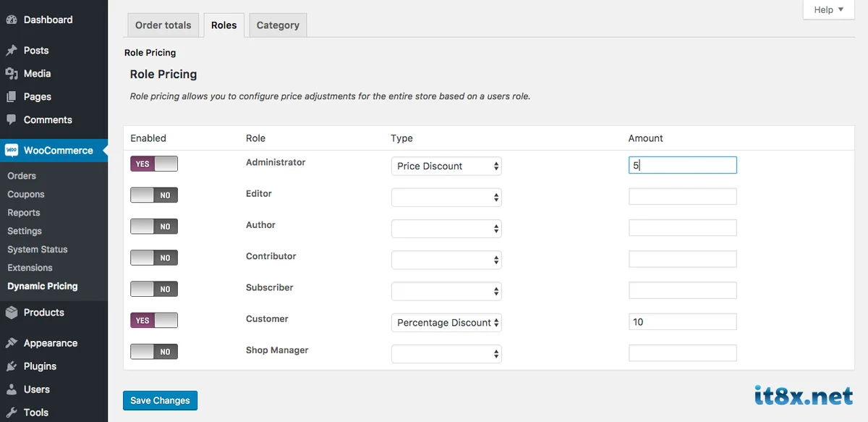Screen dimensions: 868x422
Task: Click the Products box icon
Action: coord(12,313)
